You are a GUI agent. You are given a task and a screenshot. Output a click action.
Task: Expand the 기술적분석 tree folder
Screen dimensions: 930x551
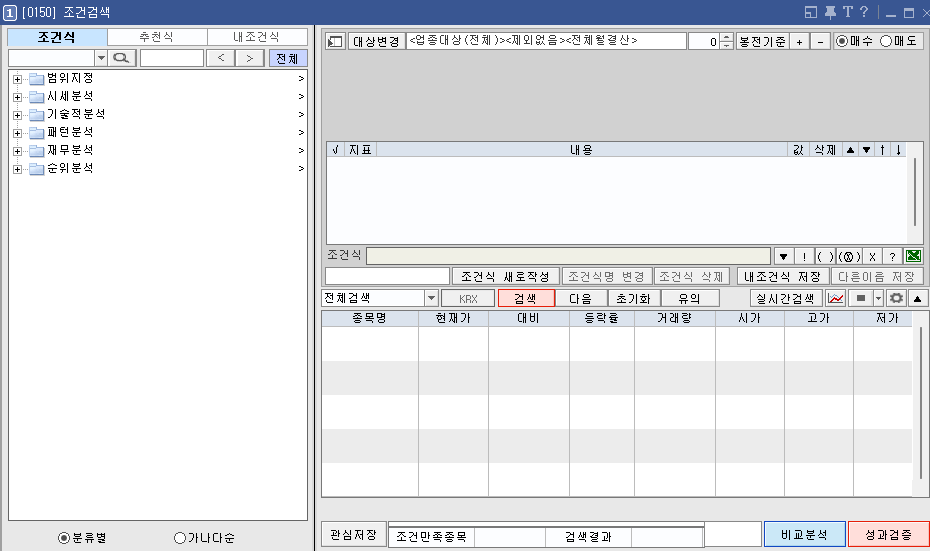click(17, 114)
